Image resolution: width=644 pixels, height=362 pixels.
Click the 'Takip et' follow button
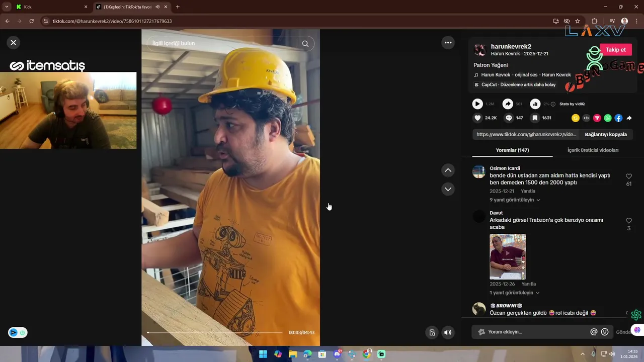point(616,50)
